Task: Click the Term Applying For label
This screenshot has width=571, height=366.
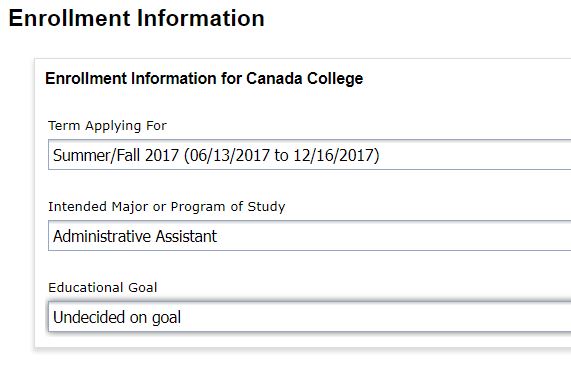Action: point(107,126)
